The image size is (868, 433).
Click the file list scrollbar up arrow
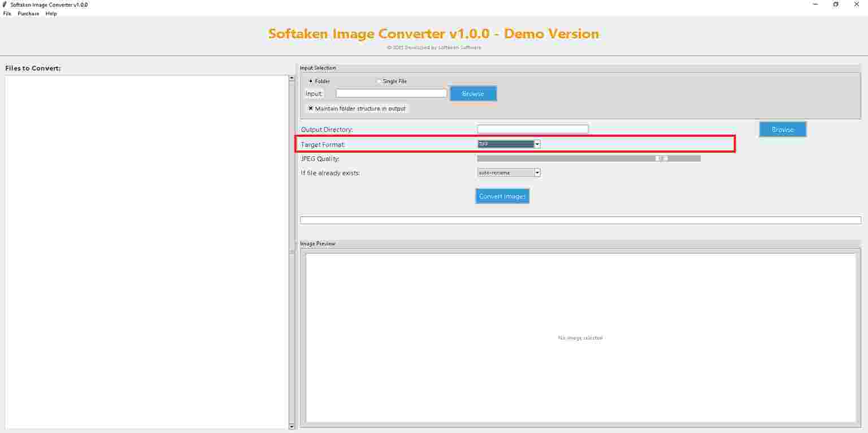tap(292, 79)
